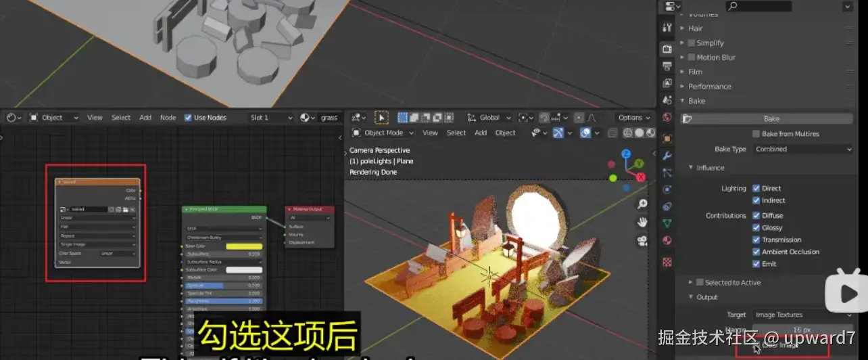868x360 pixels.
Task: Open the Object Constraints properties icon
Action: point(667,206)
